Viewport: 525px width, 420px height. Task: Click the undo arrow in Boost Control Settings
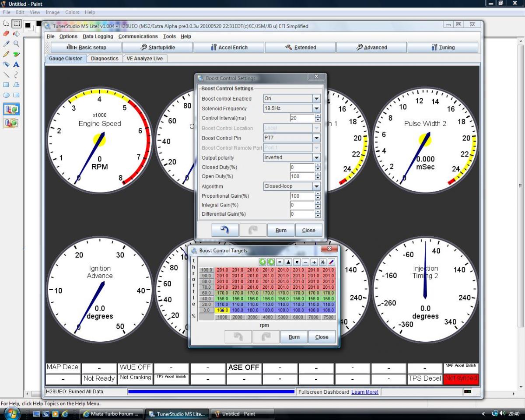coord(225,230)
